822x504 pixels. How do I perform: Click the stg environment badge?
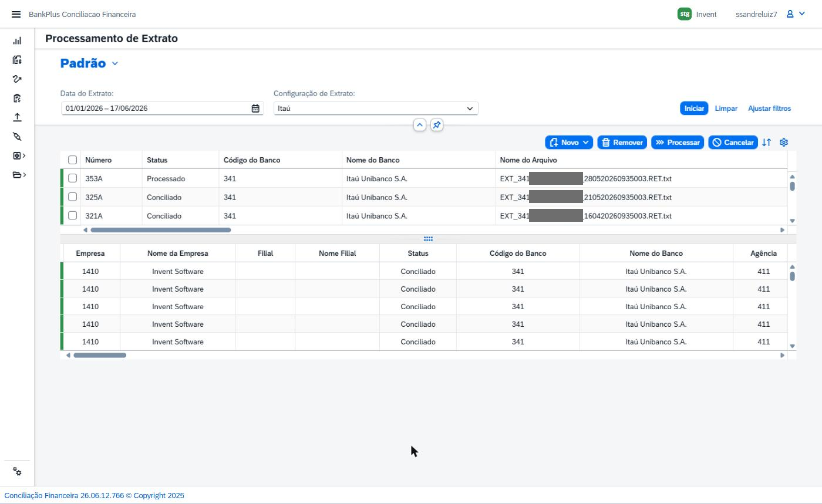click(x=684, y=14)
